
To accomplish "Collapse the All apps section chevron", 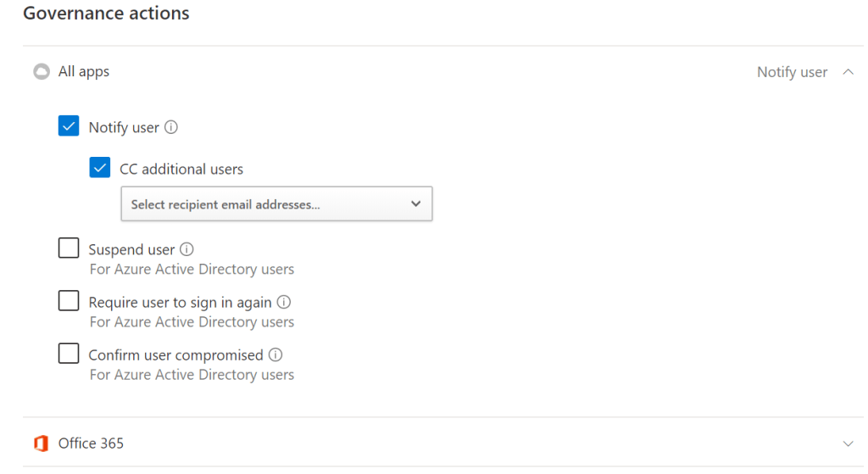I will (848, 72).
